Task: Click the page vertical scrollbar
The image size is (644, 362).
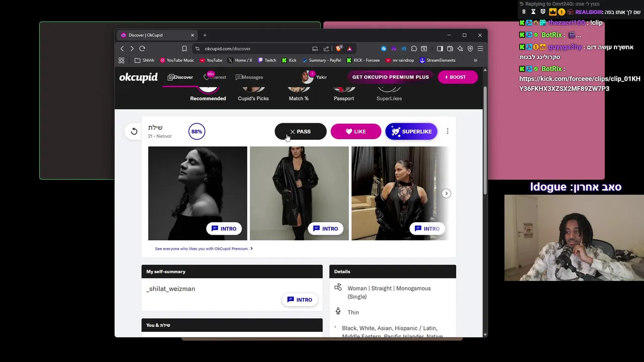Action: tap(485, 141)
